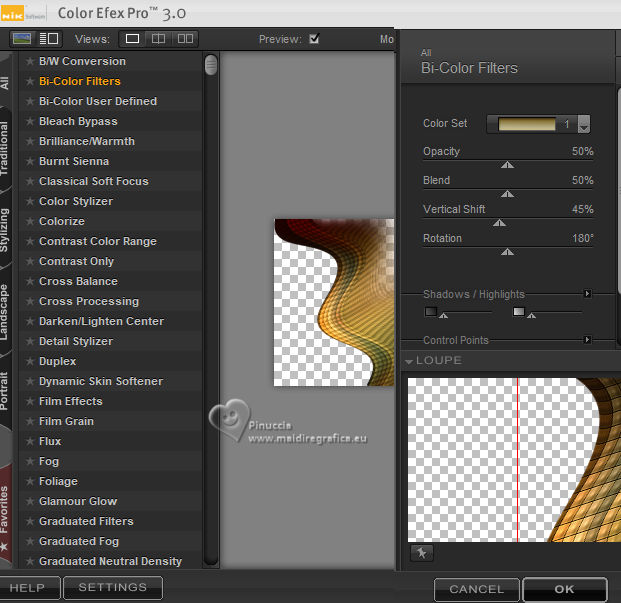
Task: Favorite star for Contrast Color Range
Action: (30, 241)
